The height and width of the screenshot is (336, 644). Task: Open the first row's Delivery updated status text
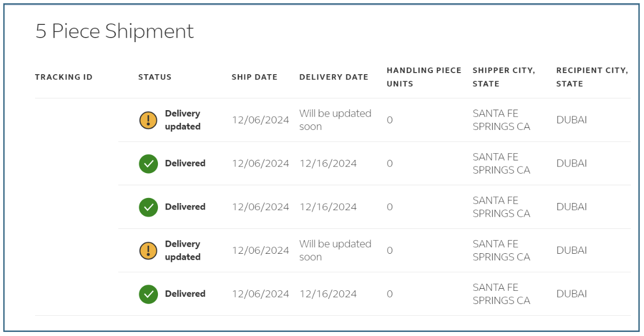tap(183, 120)
